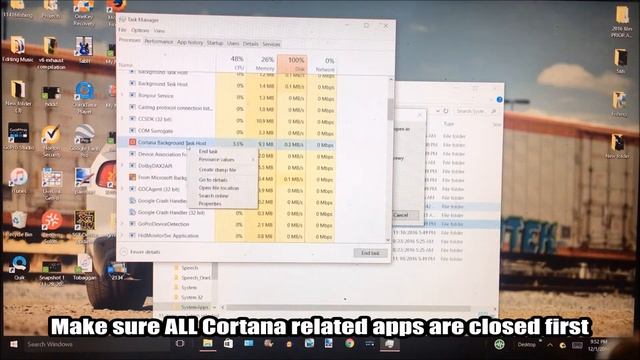The image size is (640, 360).
Task: Open the Recycle Bin desktop icon
Action: click(18, 224)
